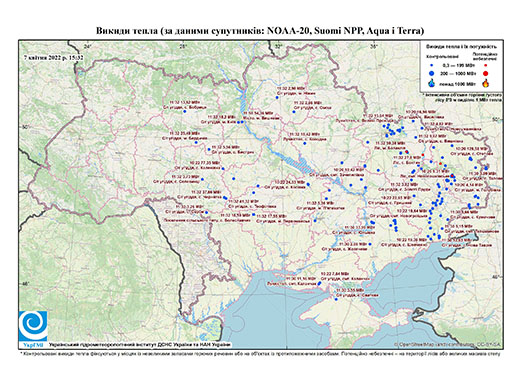Click the 28° longitude gridline label
520x368 pixels.
182,46
